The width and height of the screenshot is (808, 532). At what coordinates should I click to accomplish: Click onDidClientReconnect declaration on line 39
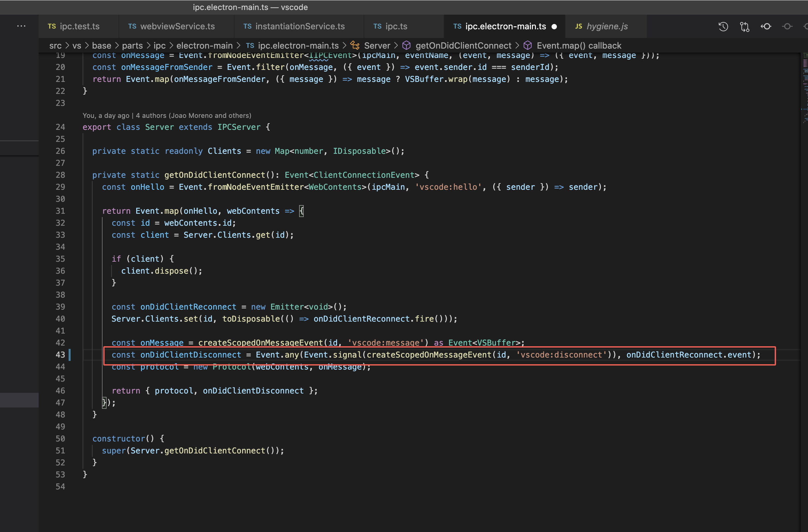point(188,307)
